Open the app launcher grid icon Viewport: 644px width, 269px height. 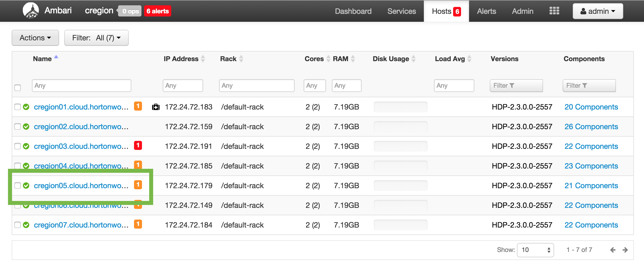pyautogui.click(x=554, y=11)
